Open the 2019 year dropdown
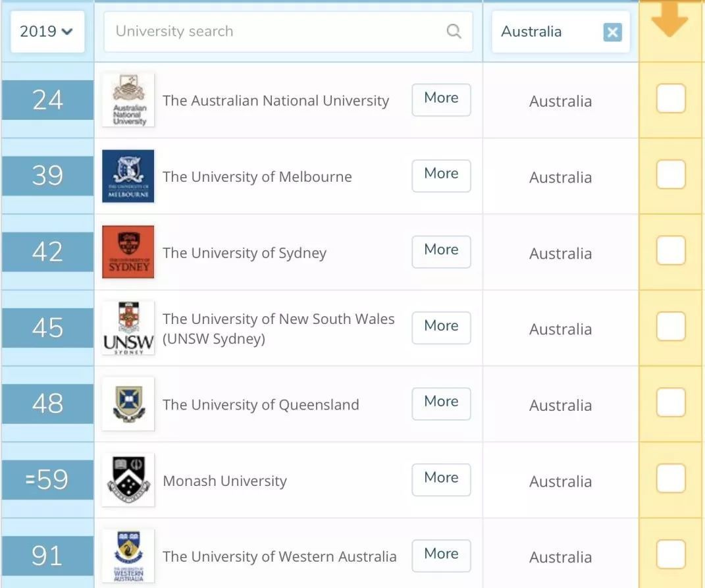Image resolution: width=705 pixels, height=588 pixels. point(46,31)
